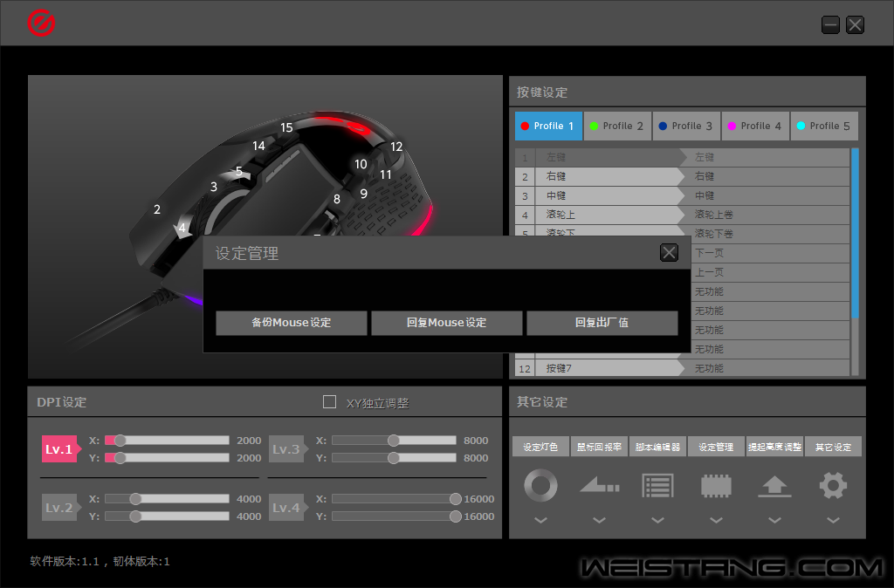Expand chevron under the polling rate icon
The width and height of the screenshot is (894, 588).
599,520
